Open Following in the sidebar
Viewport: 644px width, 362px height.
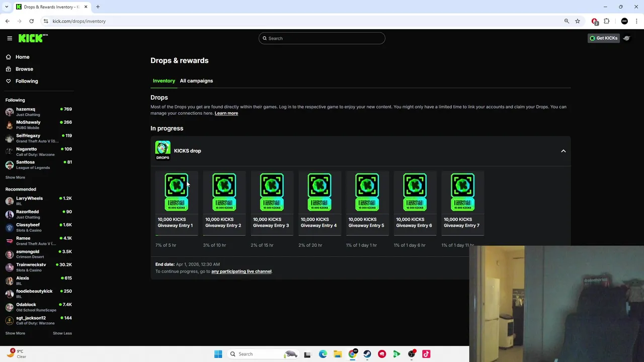coord(27,81)
